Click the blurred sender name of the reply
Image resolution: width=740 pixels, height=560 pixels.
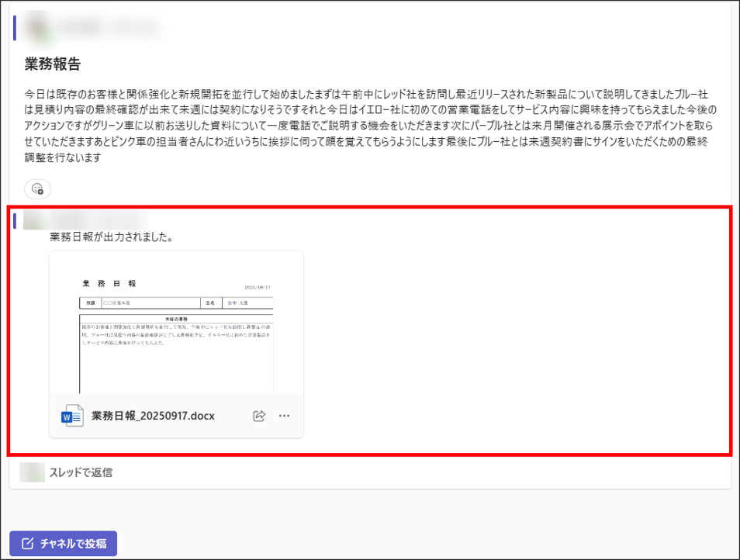(x=85, y=220)
